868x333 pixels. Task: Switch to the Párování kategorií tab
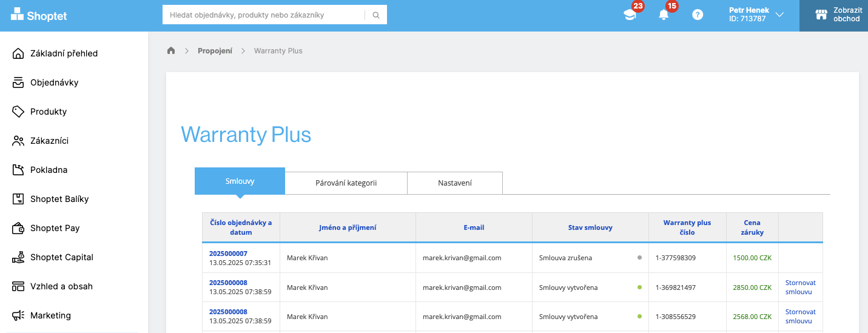coord(346,183)
